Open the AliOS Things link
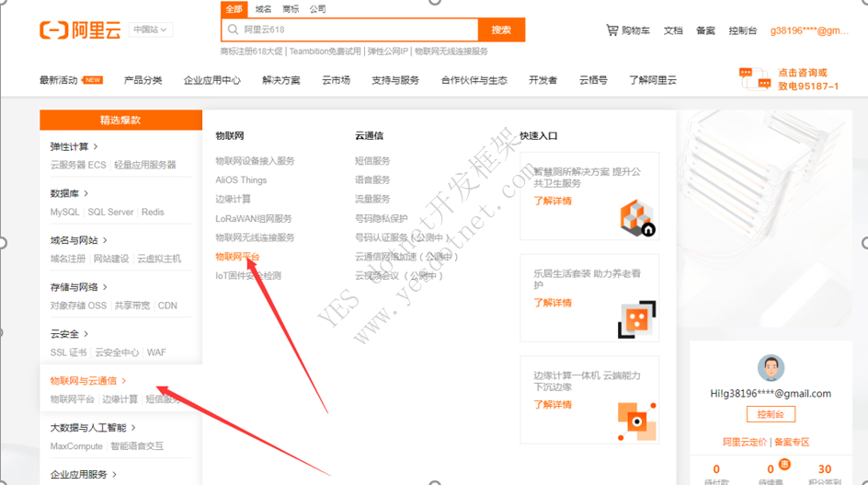 click(241, 180)
